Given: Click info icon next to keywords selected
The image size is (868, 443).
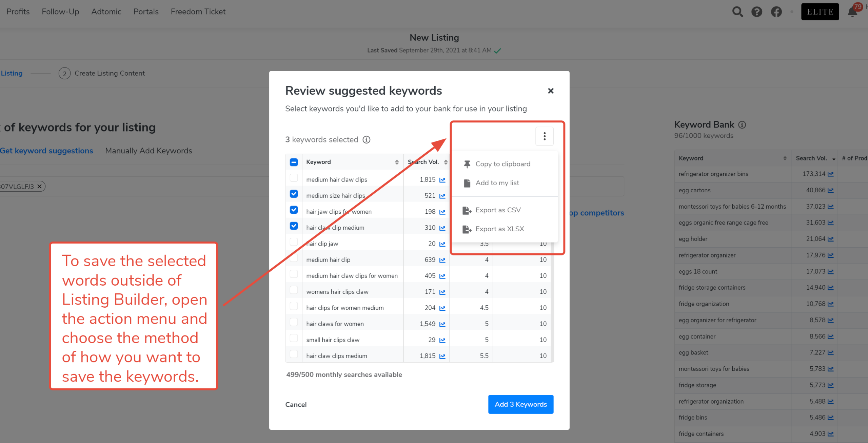Looking at the screenshot, I should (367, 140).
